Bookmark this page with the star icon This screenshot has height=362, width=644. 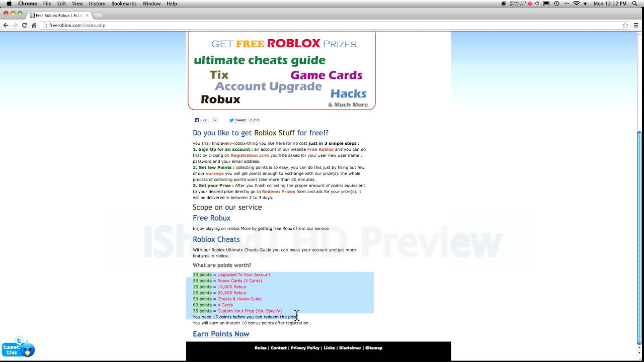coord(625,25)
